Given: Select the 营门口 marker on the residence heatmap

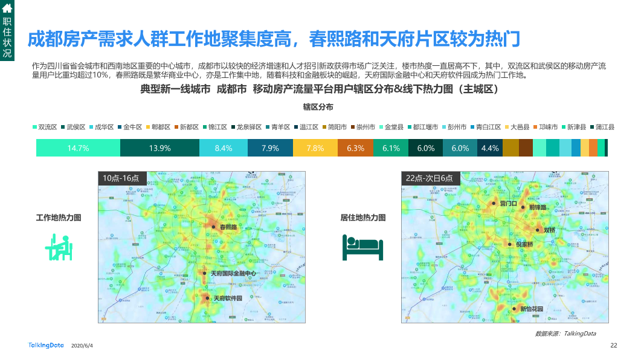Looking at the screenshot, I should [494, 203].
